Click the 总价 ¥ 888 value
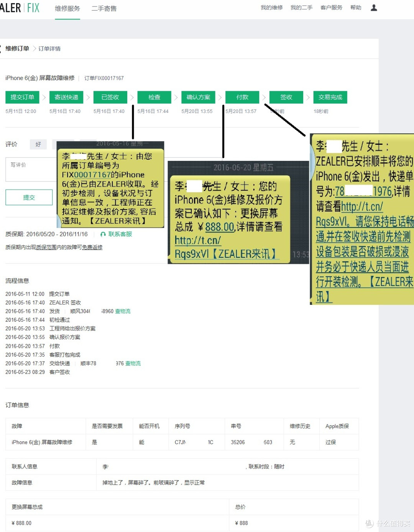Screen dimensions: 414x532 (x=241, y=523)
